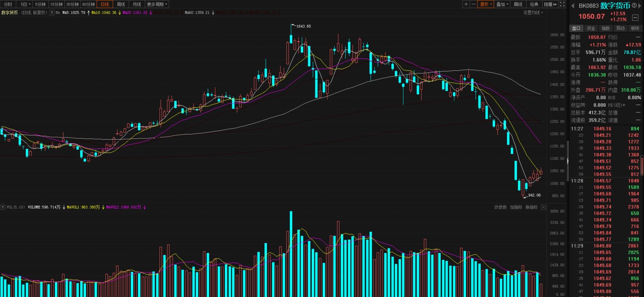Click the 11:29 tick row
The height and width of the screenshot is (297, 644).
605,246
